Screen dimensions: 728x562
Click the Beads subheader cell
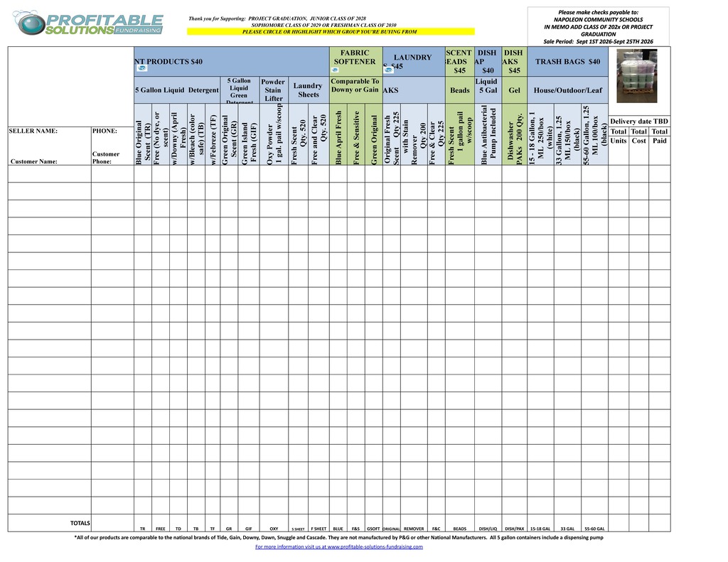click(460, 90)
